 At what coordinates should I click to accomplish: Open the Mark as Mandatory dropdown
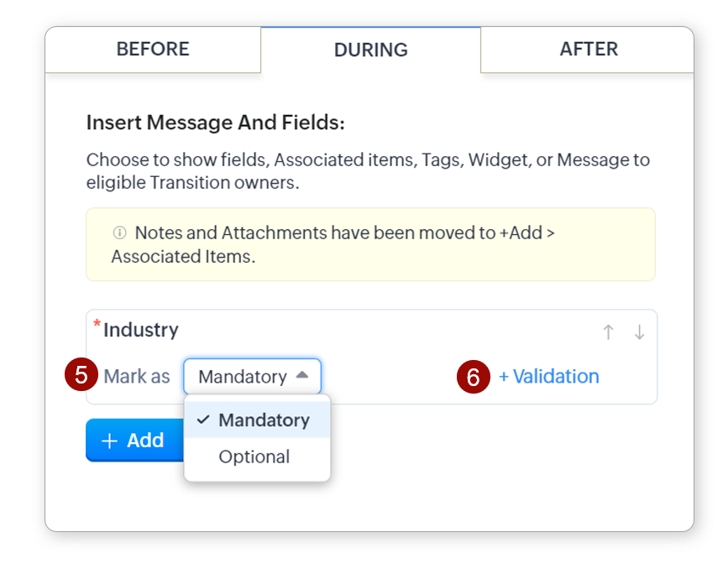(252, 377)
